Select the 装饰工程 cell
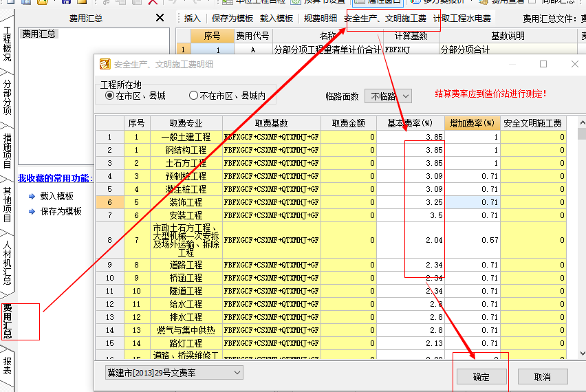586x392 pixels. [186, 203]
